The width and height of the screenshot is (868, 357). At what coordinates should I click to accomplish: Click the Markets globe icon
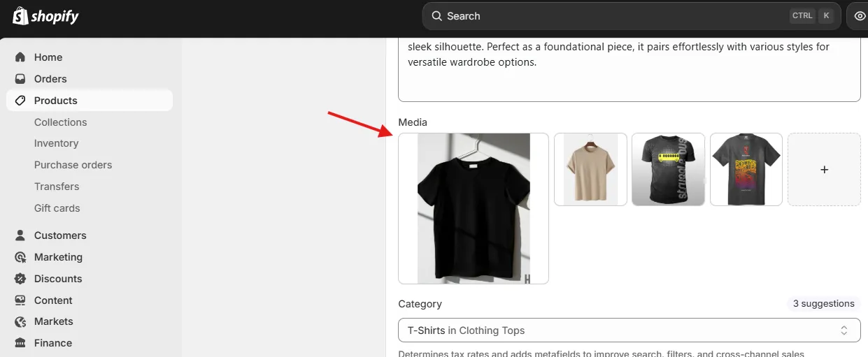point(20,321)
